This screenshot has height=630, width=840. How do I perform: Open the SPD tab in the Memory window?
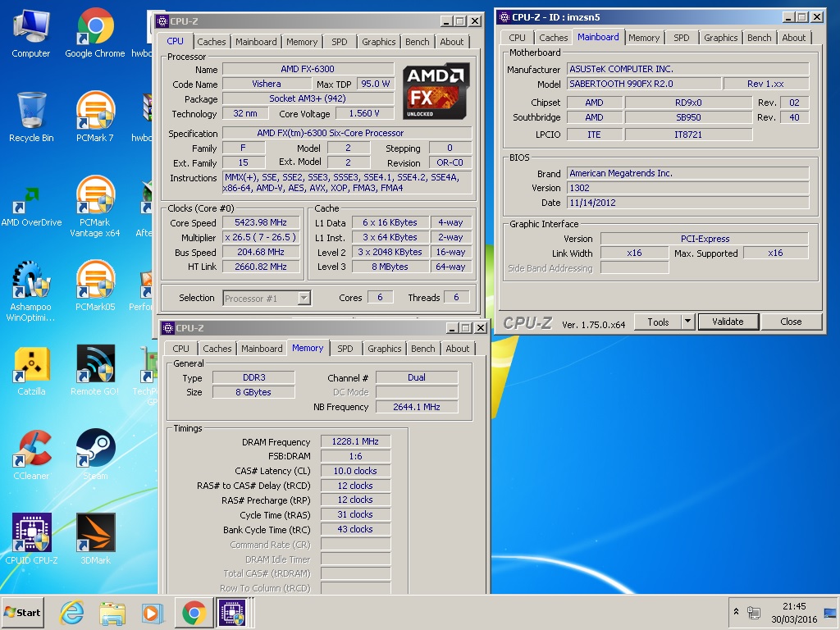[x=345, y=348]
